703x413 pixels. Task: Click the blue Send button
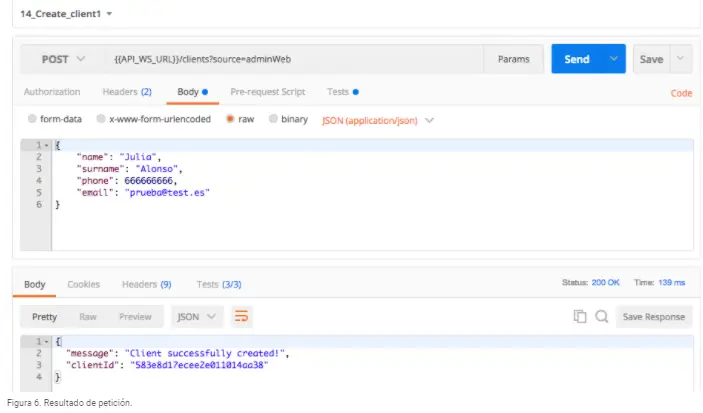point(577,59)
